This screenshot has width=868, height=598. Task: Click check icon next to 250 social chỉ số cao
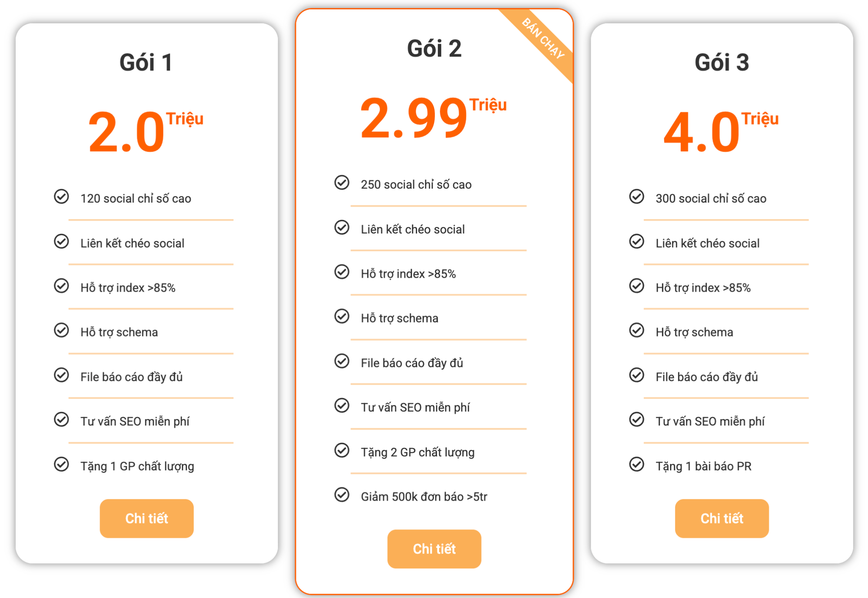coord(342,183)
